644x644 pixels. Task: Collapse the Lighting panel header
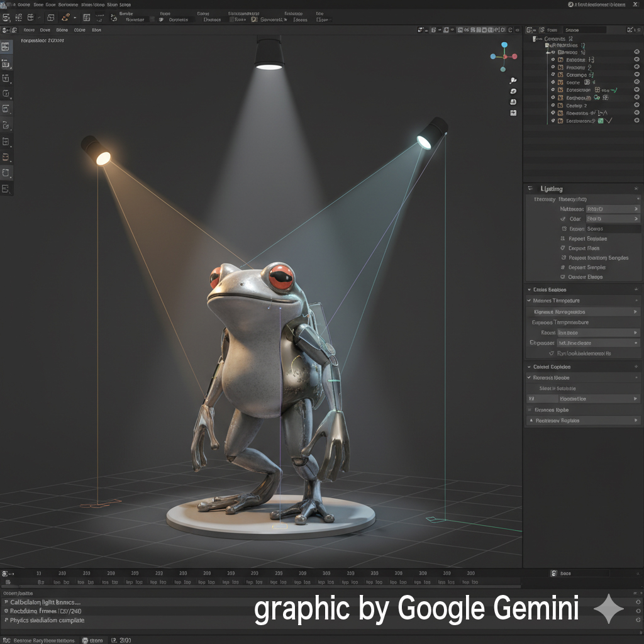(530, 189)
